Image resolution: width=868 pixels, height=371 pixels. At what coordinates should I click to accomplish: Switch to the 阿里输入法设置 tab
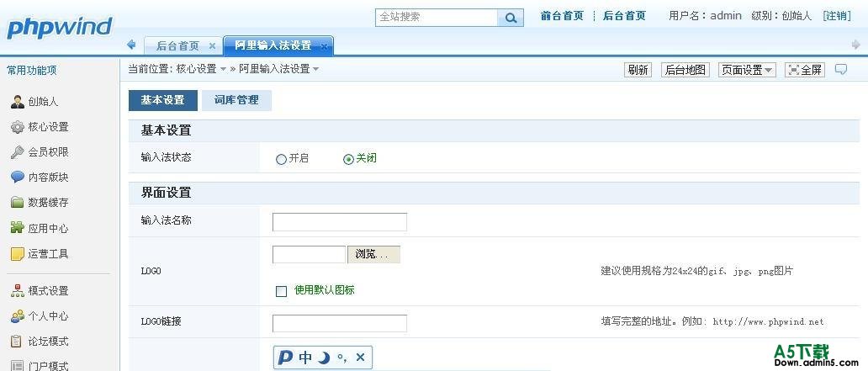tap(278, 45)
